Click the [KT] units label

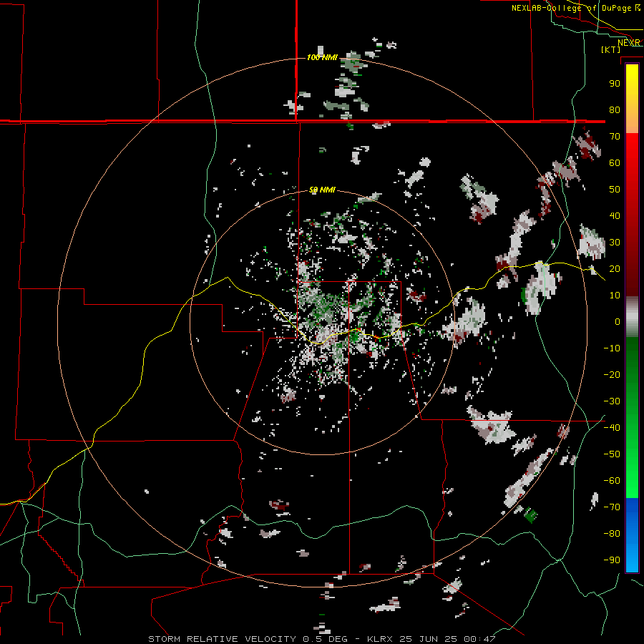tap(611, 49)
